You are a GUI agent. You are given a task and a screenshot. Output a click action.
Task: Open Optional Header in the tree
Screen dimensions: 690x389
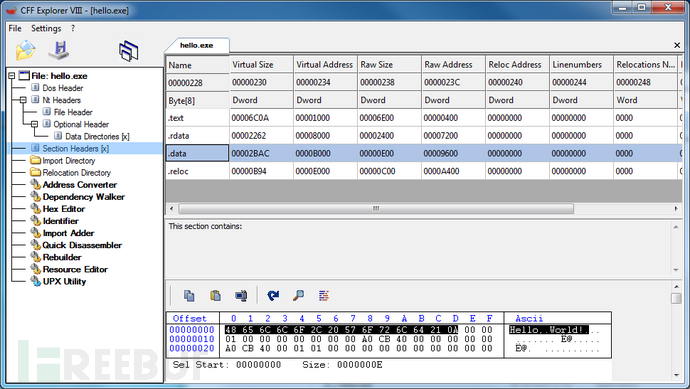click(81, 124)
